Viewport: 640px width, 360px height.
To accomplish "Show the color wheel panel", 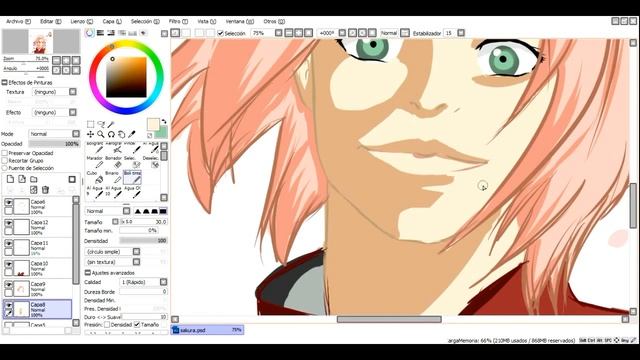I will pos(90,33).
